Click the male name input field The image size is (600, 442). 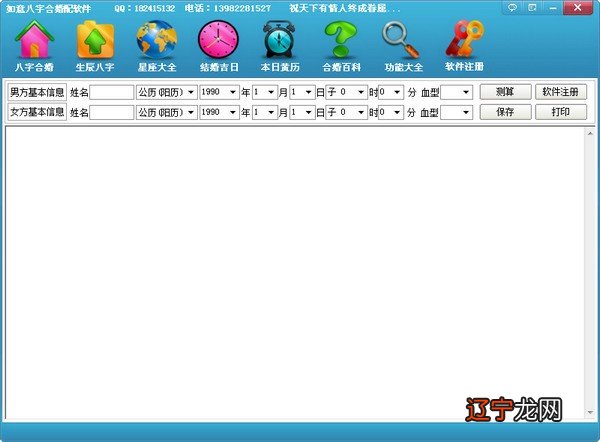112,92
